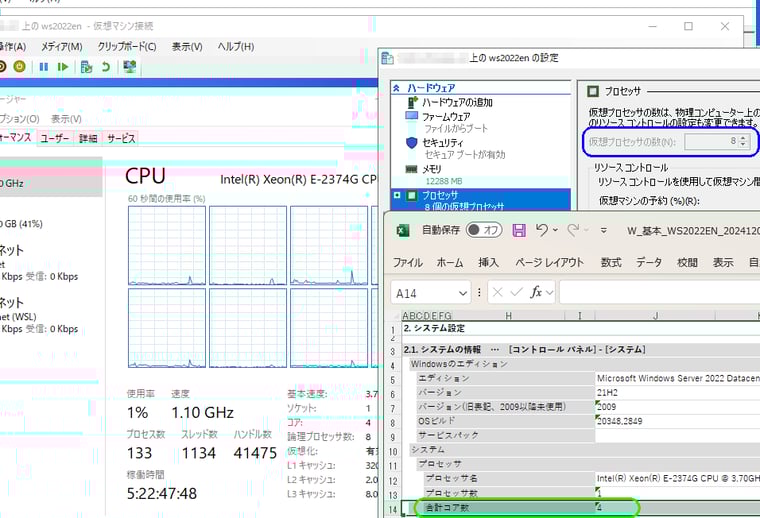
Task: Open ヘルプ(H) menu in VM connection window
Action: (x=236, y=47)
